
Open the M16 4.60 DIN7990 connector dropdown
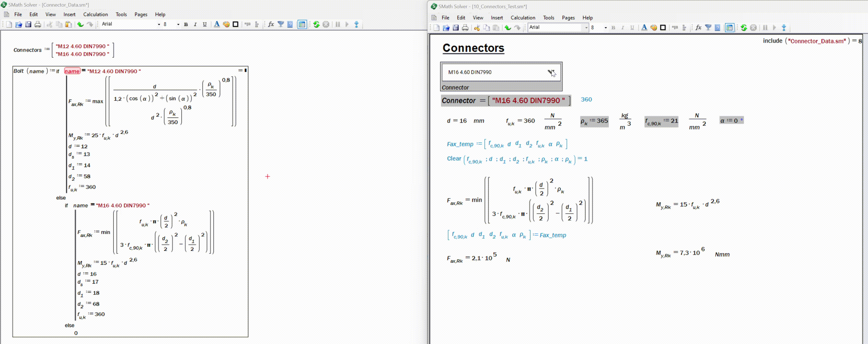pos(551,72)
